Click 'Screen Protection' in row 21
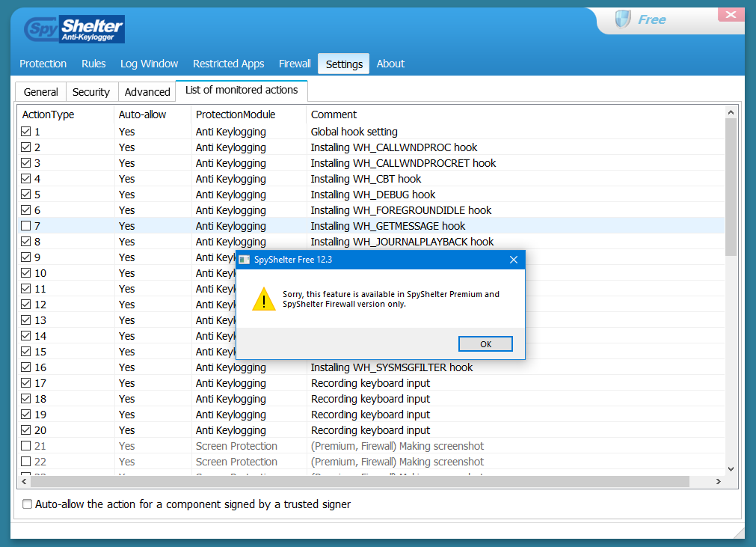 pyautogui.click(x=236, y=446)
